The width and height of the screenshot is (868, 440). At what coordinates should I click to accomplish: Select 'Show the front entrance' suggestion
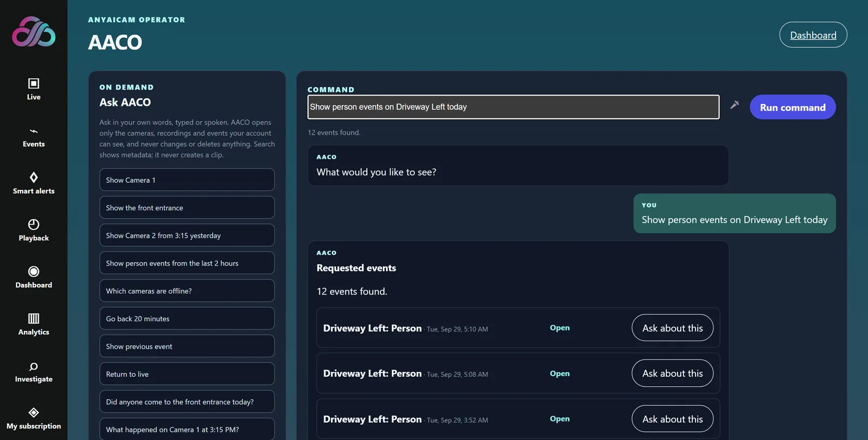187,208
